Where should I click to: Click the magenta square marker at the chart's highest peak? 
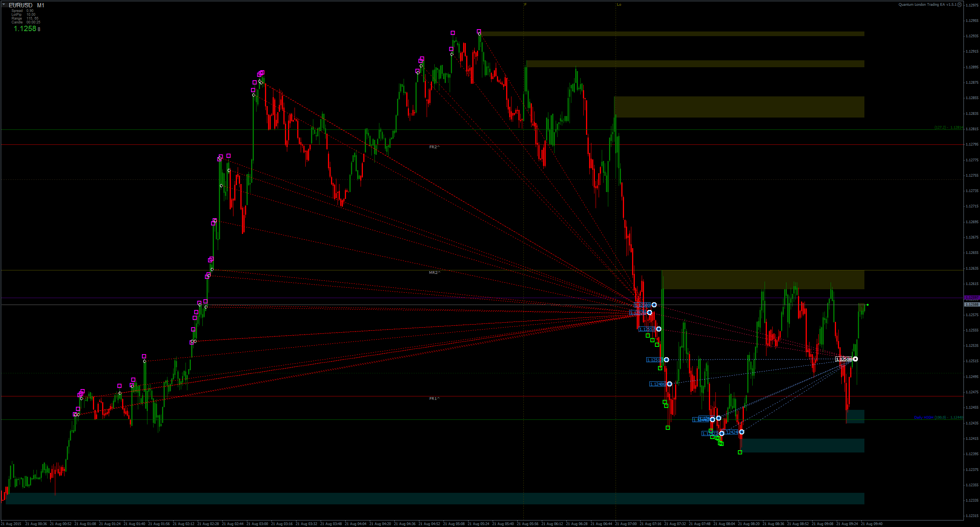479,31
